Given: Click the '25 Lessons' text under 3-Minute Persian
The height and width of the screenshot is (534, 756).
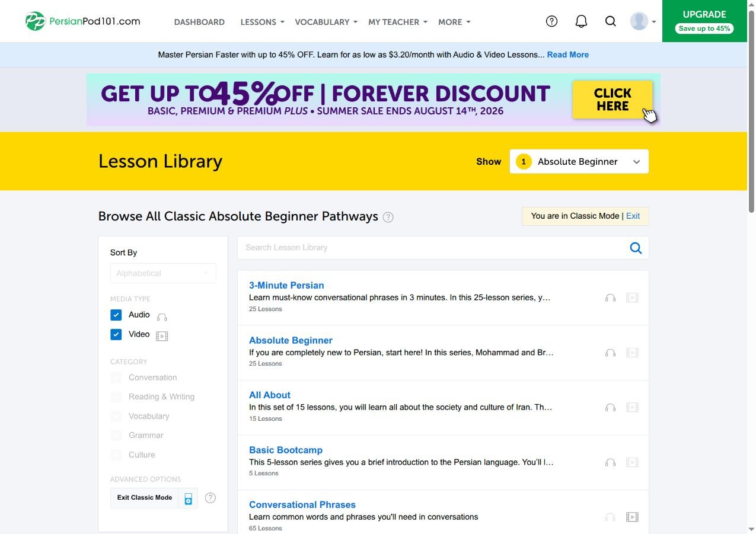Looking at the screenshot, I should pos(265,309).
